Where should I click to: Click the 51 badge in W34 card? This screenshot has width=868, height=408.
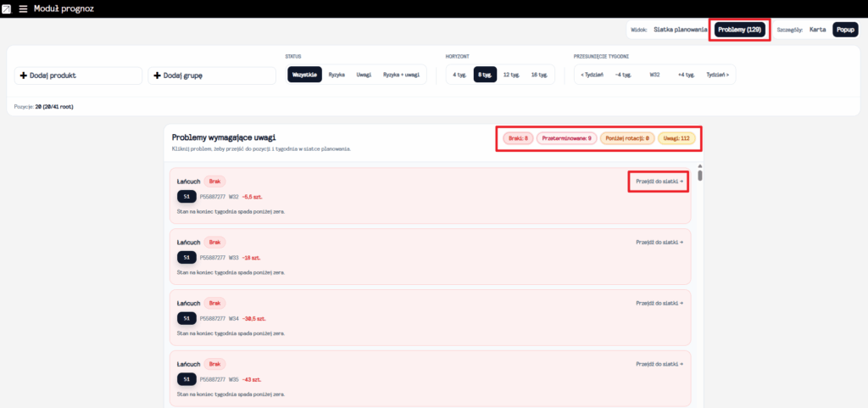186,318
